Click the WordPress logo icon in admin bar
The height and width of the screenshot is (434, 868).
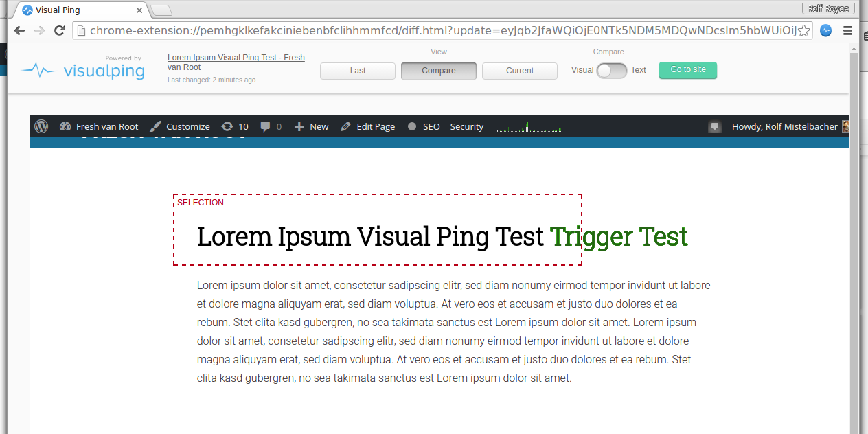click(41, 126)
